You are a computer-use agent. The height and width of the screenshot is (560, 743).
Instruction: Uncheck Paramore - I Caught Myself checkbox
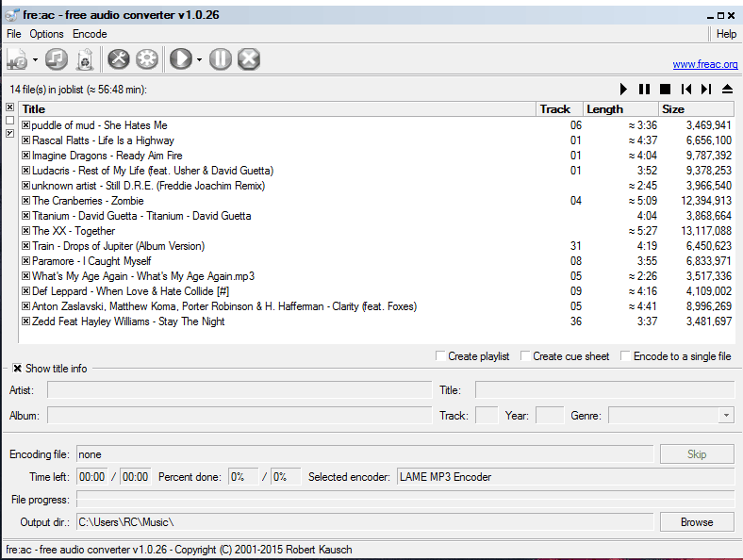[x=26, y=261]
